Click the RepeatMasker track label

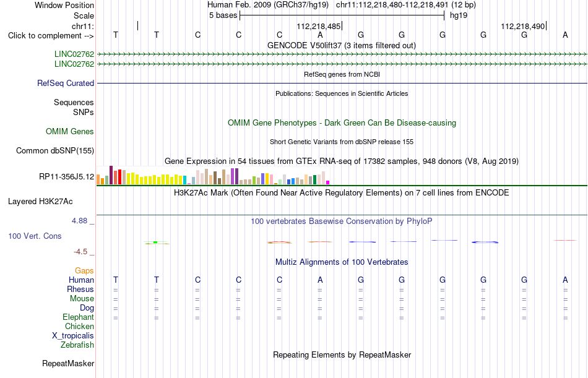point(68,363)
